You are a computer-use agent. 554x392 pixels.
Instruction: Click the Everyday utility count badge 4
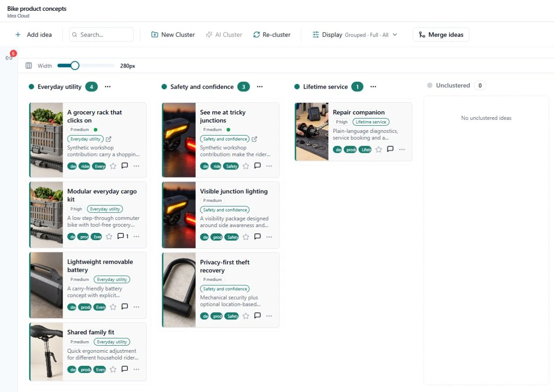[91, 87]
